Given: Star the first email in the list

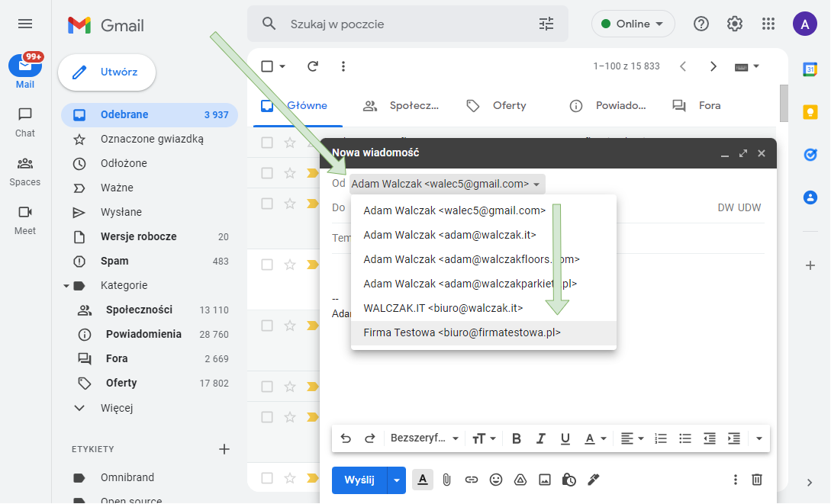Looking at the screenshot, I should tap(290, 143).
